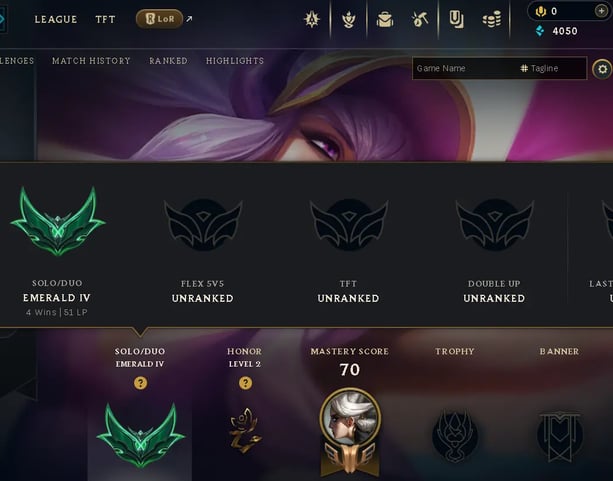Open the Clash trophy icon in top bar

(x=348, y=19)
